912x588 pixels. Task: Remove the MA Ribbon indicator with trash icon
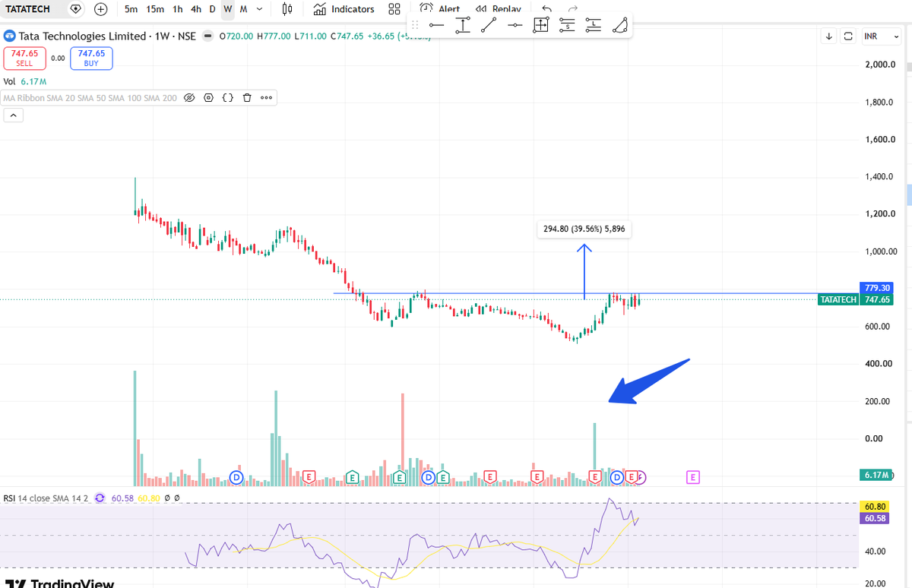click(247, 98)
